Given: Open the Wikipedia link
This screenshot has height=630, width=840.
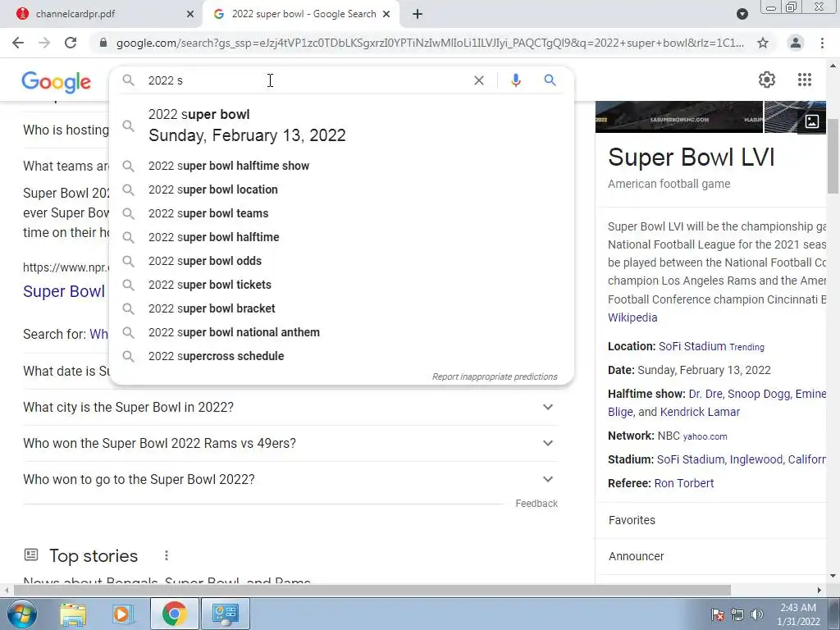Looking at the screenshot, I should coord(632,317).
